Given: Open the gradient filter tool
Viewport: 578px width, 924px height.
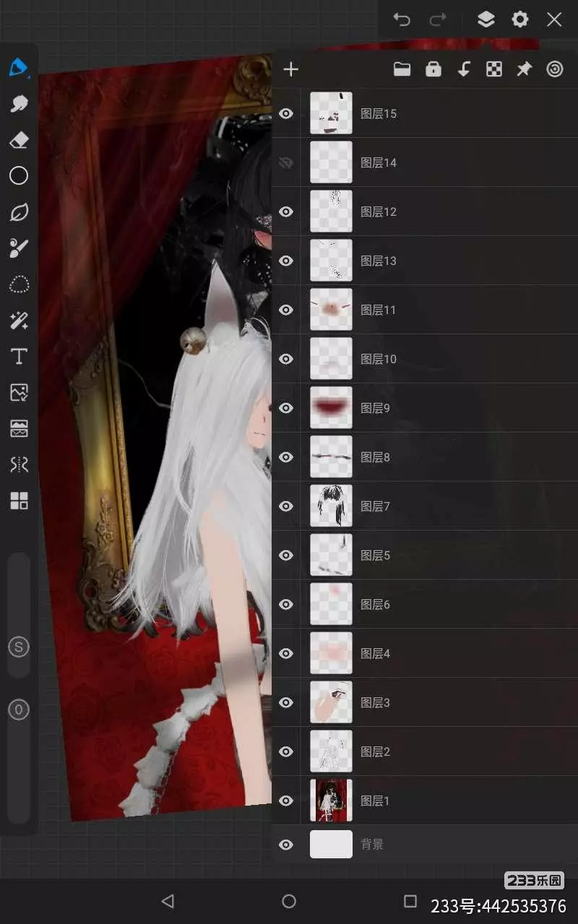Looking at the screenshot, I should coord(19,429).
